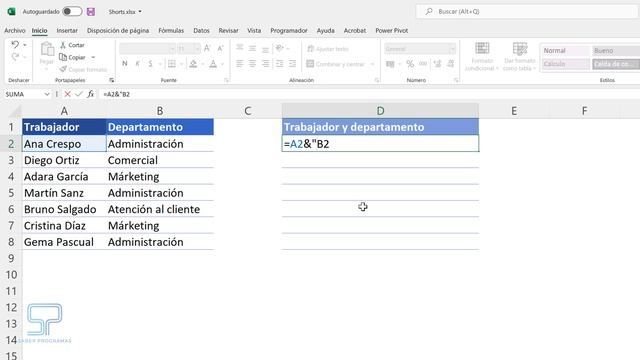640x360 pixels.
Task: Click Ajustar texto wrap button
Action: coord(328,49)
